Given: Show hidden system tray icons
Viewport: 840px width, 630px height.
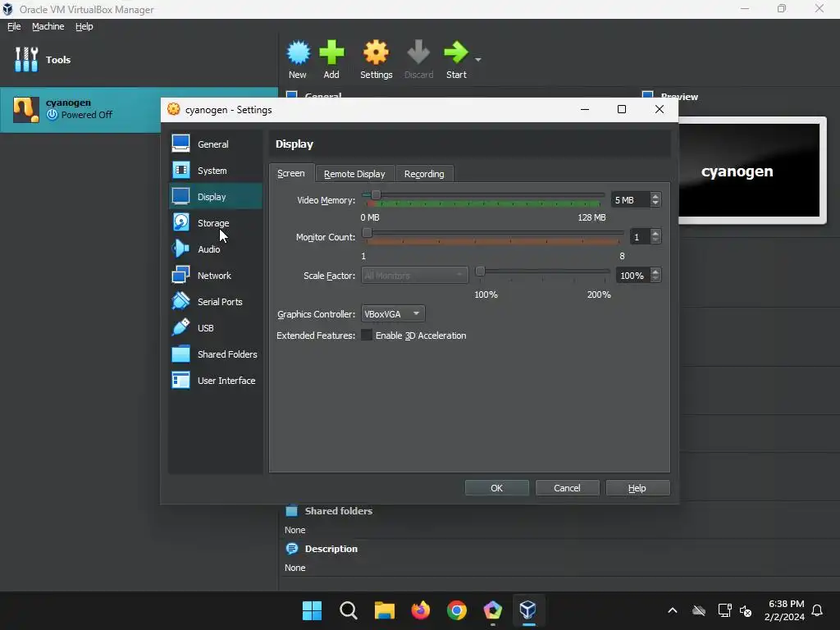Looking at the screenshot, I should (673, 610).
